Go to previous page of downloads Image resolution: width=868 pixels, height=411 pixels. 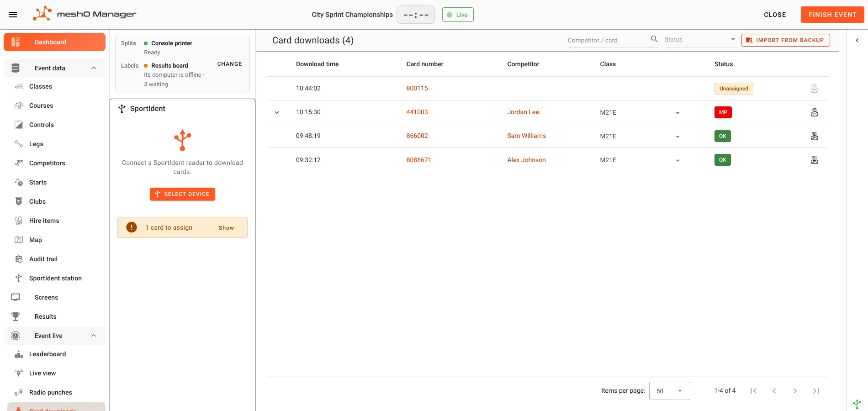click(774, 391)
